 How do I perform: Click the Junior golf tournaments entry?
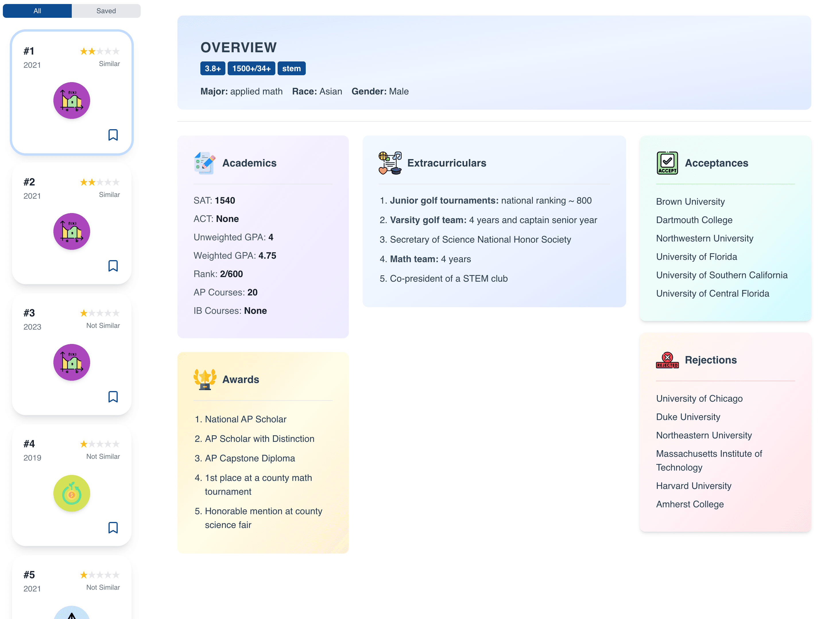491,200
